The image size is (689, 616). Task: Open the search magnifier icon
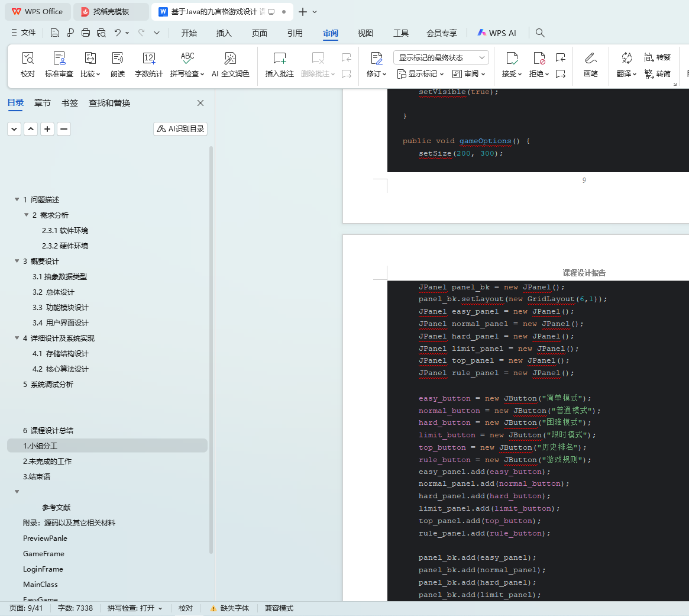tap(540, 33)
